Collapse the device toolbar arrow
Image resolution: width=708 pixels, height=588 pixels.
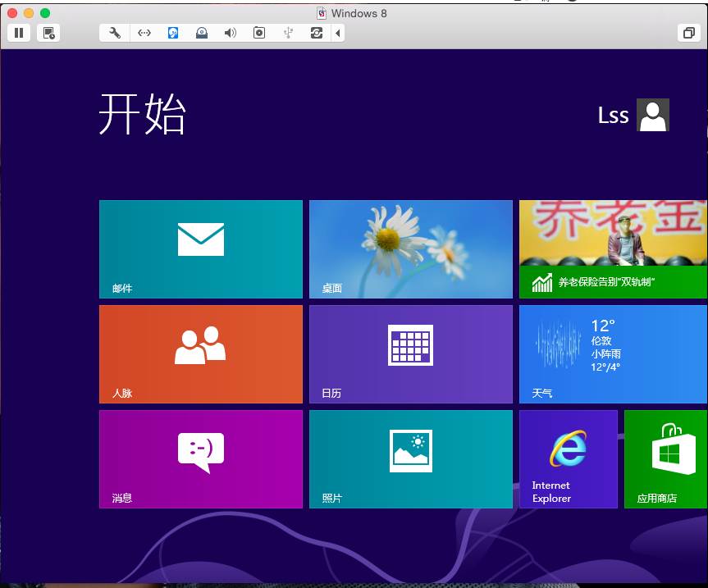pyautogui.click(x=338, y=33)
